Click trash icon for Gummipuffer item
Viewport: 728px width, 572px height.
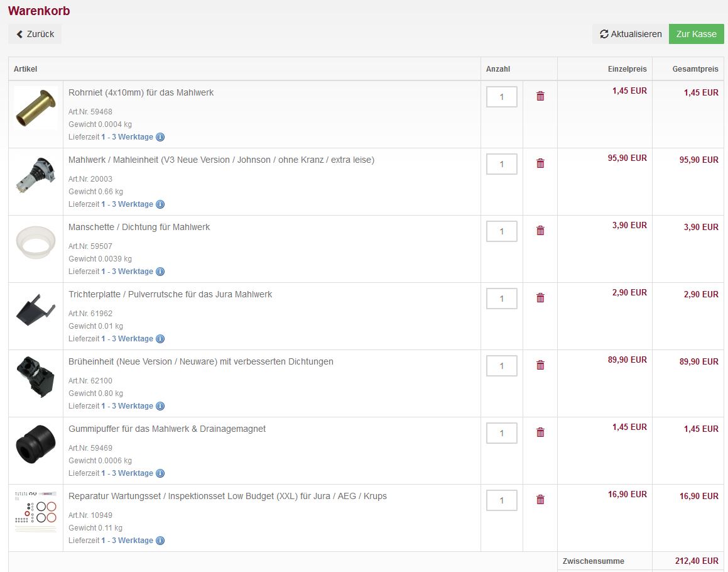pos(540,432)
